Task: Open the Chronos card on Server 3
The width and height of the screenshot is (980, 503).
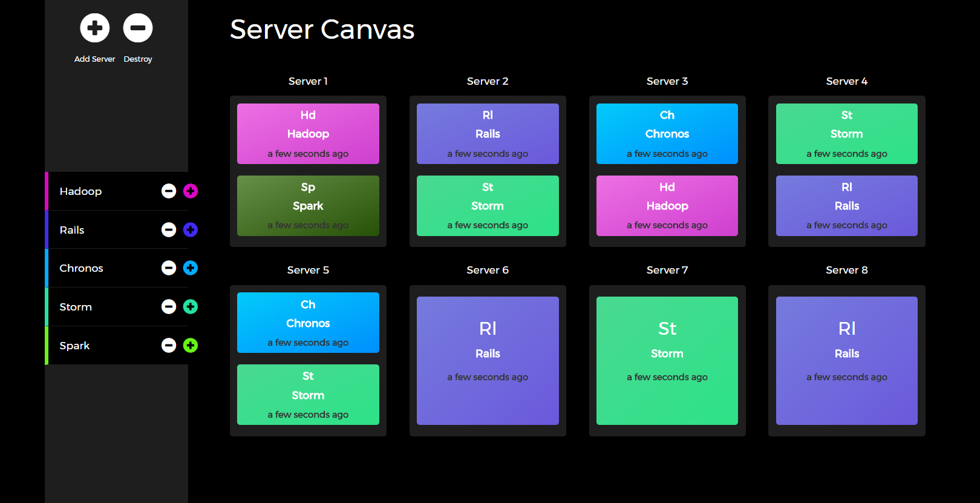Action: coord(667,134)
